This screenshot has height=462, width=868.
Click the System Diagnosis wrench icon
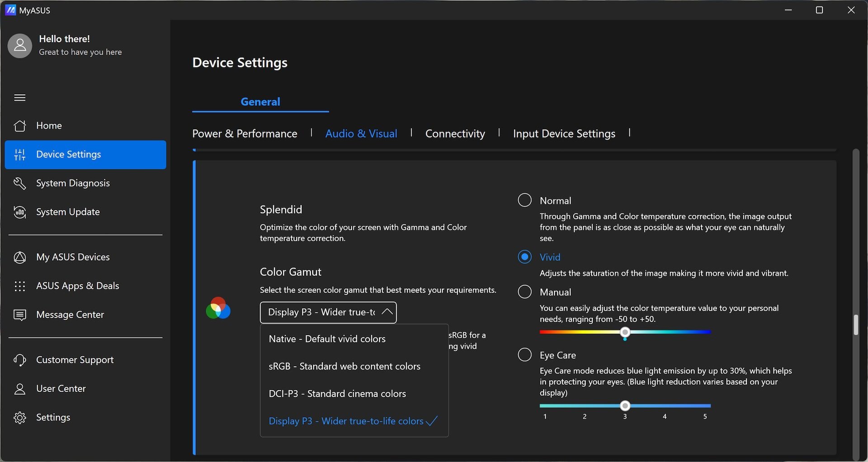pyautogui.click(x=20, y=183)
